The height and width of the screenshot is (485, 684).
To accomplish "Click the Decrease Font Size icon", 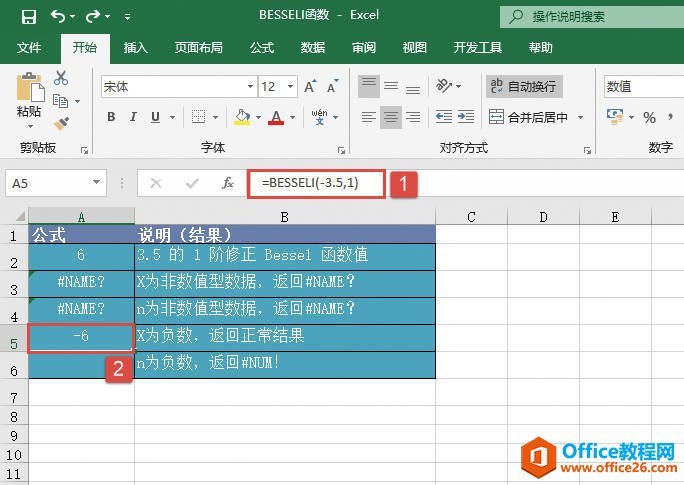I will 332,86.
